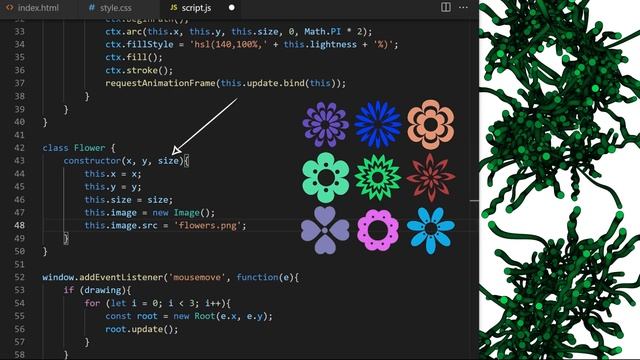Click 'root.update();' code line
This screenshot has width=640, height=360.
coord(142,329)
